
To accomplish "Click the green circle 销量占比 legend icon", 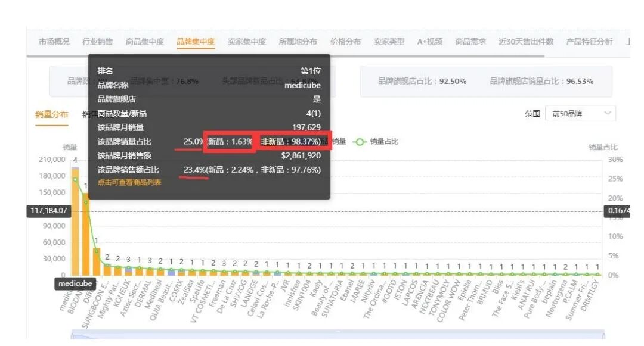I will click(x=360, y=142).
